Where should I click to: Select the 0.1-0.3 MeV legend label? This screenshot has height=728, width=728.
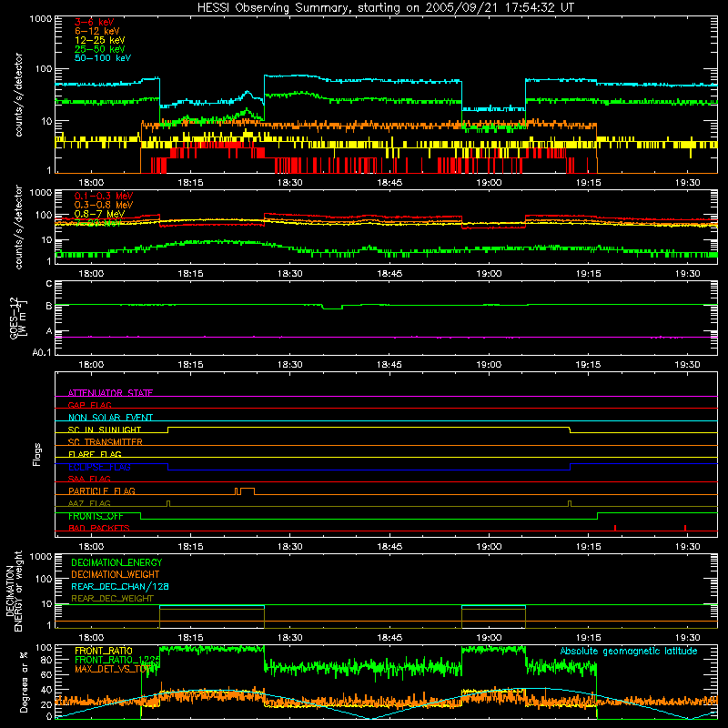tap(104, 196)
